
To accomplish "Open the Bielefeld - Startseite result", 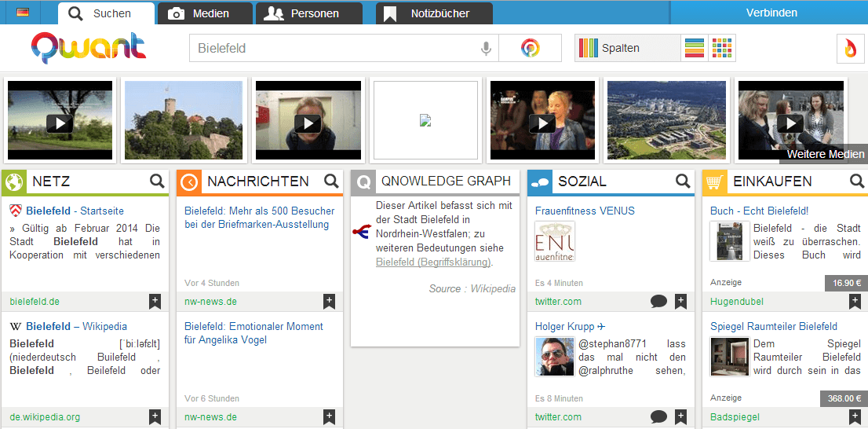I will (75, 211).
